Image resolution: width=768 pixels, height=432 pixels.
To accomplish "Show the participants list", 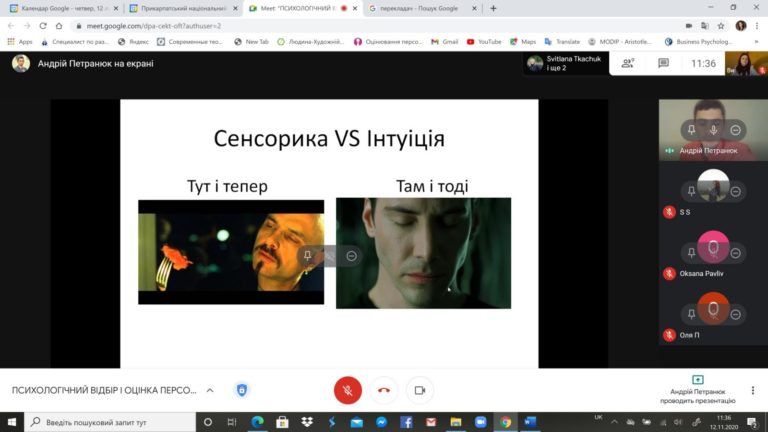I will point(628,63).
